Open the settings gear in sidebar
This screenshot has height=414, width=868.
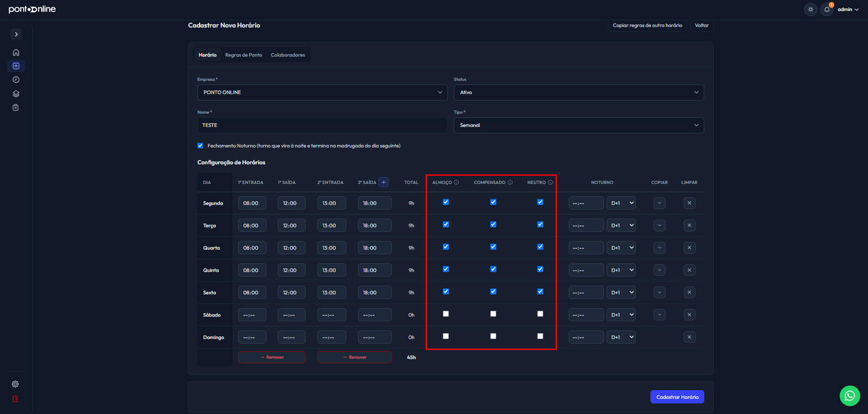tap(15, 384)
